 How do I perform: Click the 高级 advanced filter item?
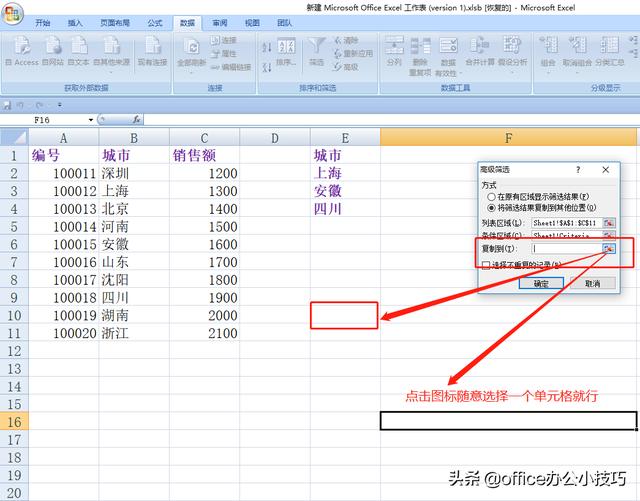[346, 67]
